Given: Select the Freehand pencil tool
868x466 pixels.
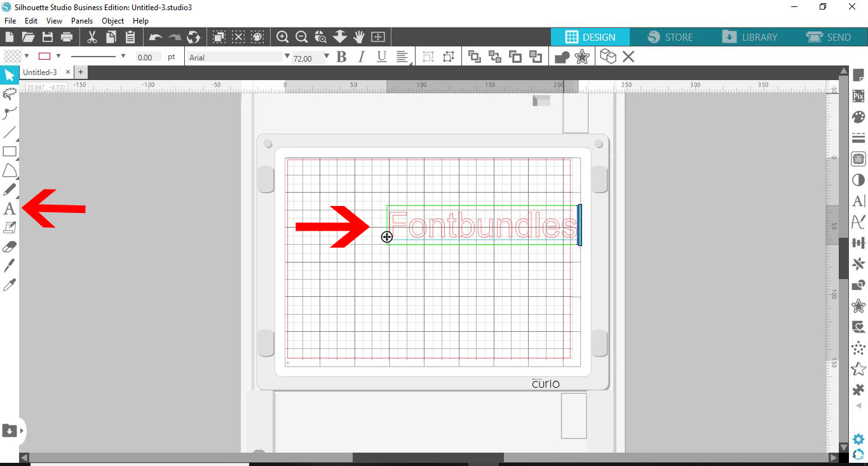Looking at the screenshot, I should click(9, 189).
